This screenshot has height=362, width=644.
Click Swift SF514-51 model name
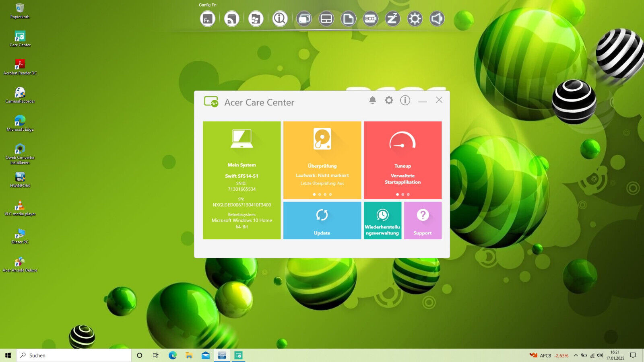(242, 176)
